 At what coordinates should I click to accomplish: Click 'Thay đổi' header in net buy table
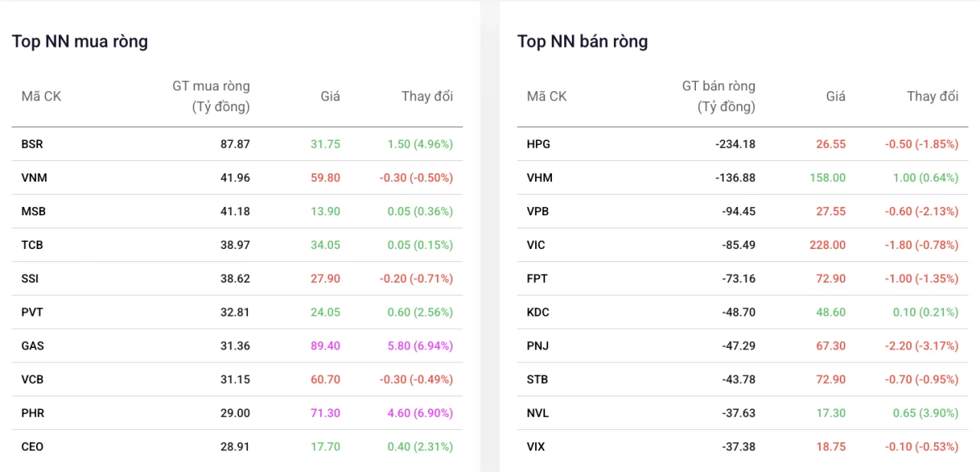[x=427, y=97]
